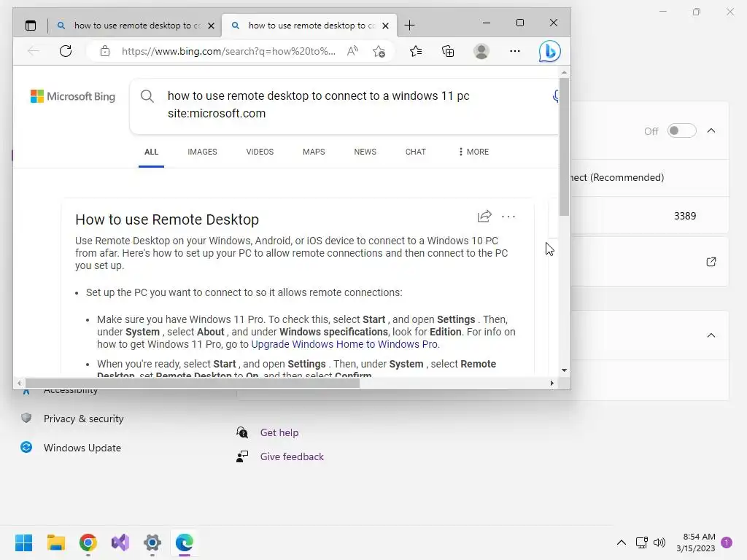Expand the MORE search categories menu

click(473, 152)
